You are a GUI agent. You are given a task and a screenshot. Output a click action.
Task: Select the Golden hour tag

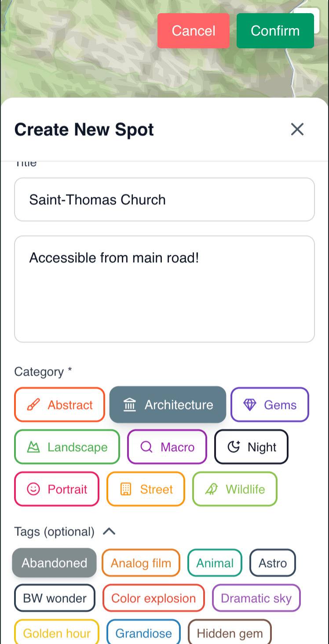pyautogui.click(x=57, y=633)
